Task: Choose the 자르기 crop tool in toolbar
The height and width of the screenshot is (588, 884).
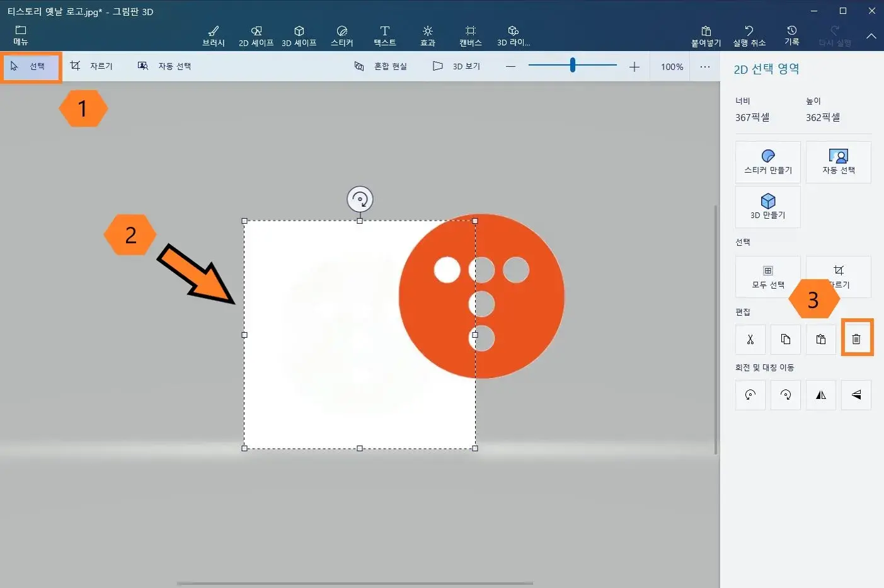Action: pyautogui.click(x=92, y=66)
